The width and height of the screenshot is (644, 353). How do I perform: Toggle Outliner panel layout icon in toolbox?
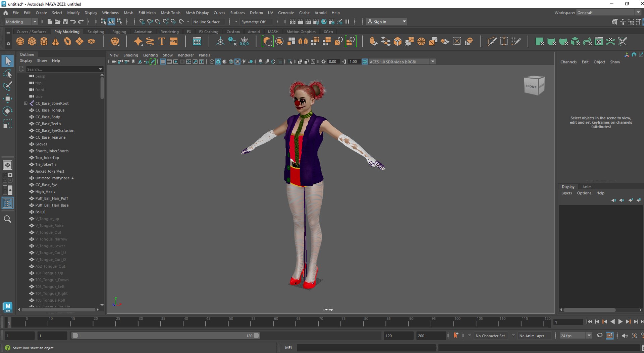click(7, 203)
